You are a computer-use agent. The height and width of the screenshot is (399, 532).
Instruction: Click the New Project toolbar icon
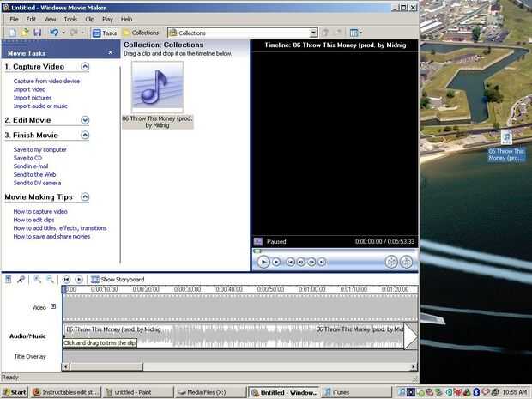[x=12, y=33]
